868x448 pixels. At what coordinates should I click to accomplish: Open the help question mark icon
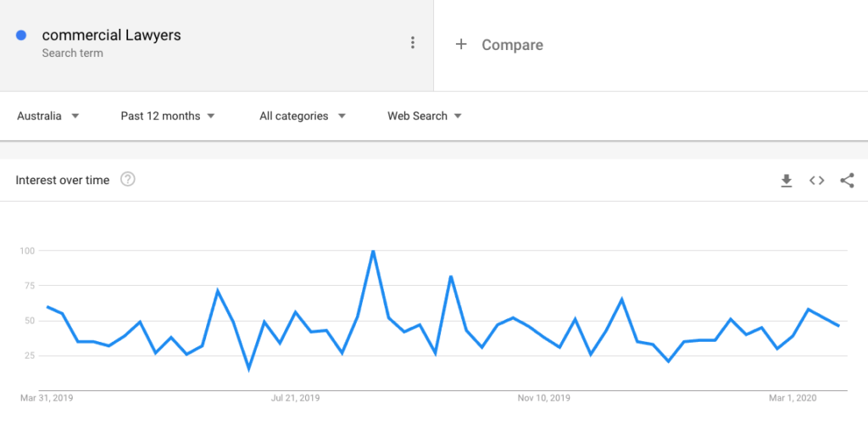coord(128,180)
